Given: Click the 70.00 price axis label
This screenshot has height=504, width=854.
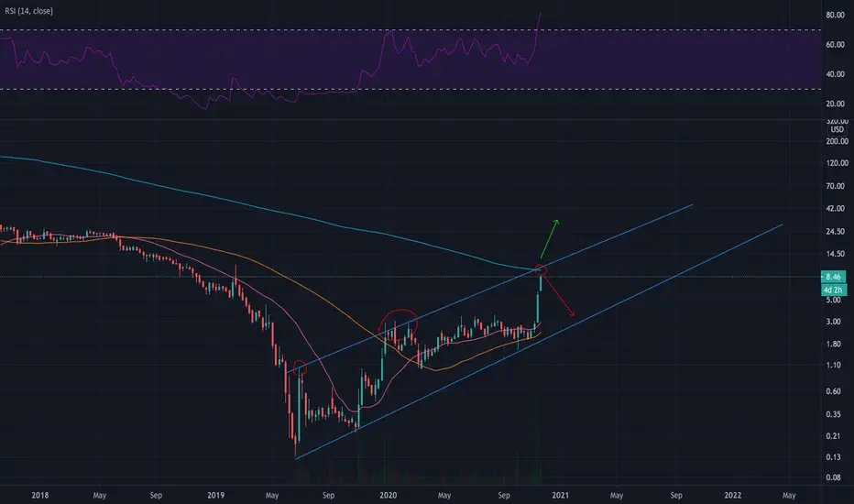Looking at the screenshot, I should pos(835,186).
